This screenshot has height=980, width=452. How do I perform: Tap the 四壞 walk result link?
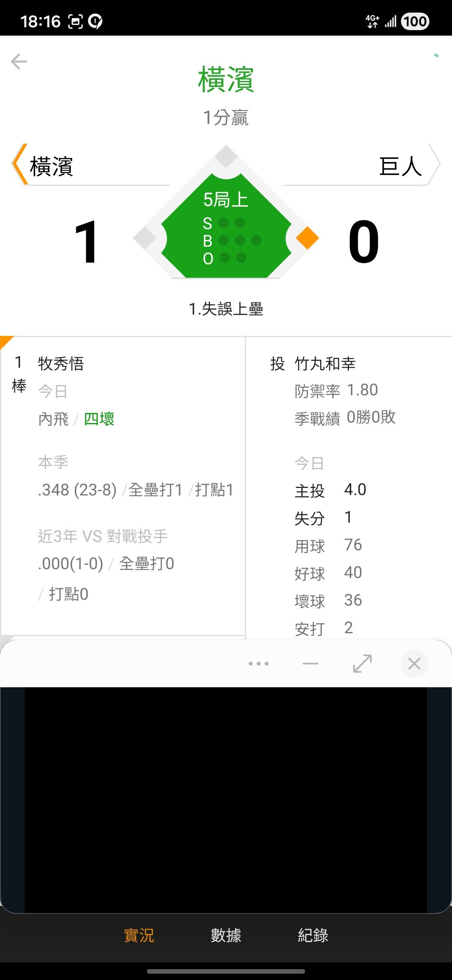pos(99,419)
